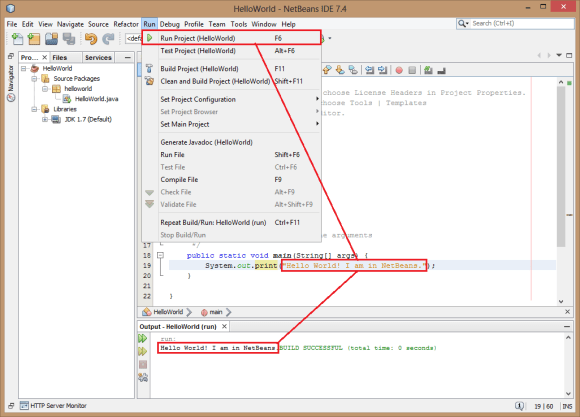This screenshot has height=417, width=580.
Task: Click the notifications icon in status bar
Action: (x=519, y=406)
